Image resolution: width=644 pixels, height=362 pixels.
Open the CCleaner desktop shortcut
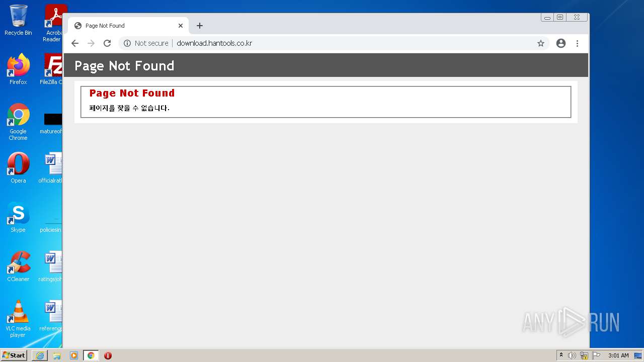coord(18,266)
